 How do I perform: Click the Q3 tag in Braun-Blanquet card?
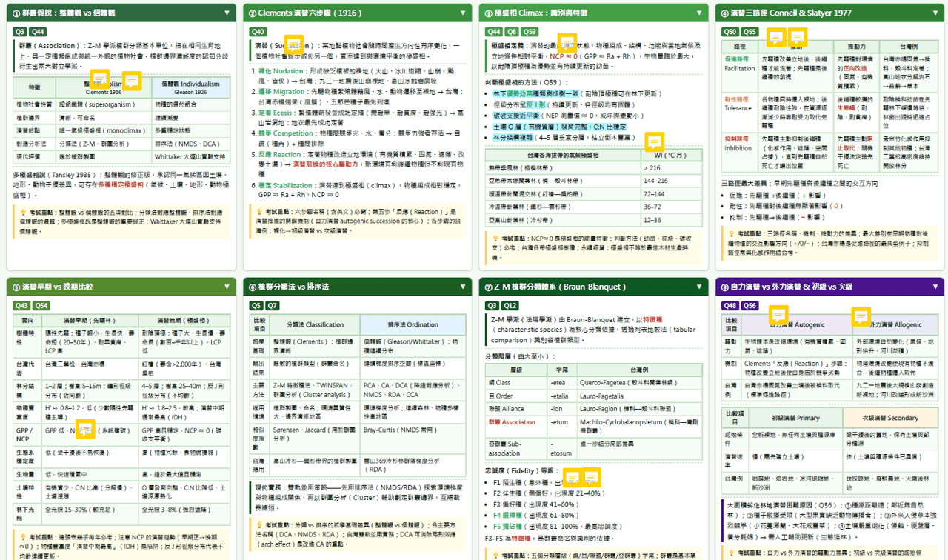click(492, 305)
